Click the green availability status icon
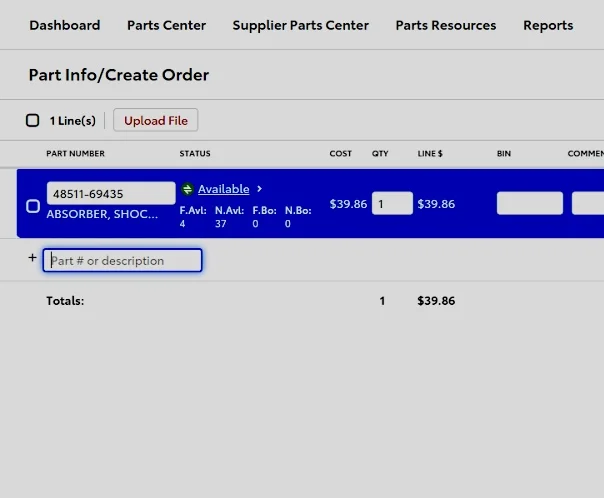Viewport: 604px width, 498px height. tap(187, 189)
